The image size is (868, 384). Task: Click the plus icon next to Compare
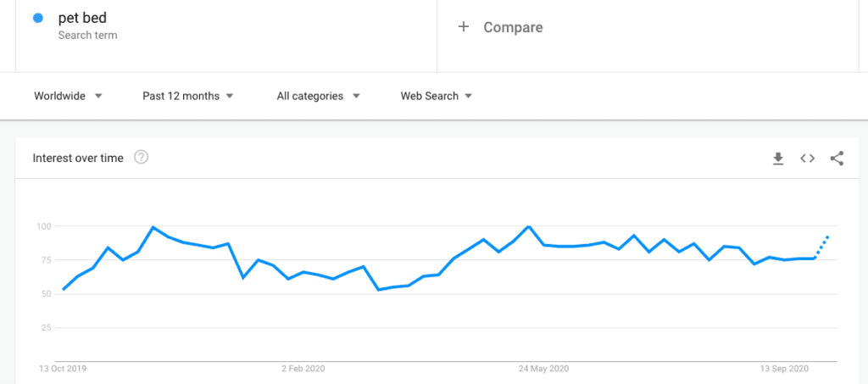click(464, 26)
